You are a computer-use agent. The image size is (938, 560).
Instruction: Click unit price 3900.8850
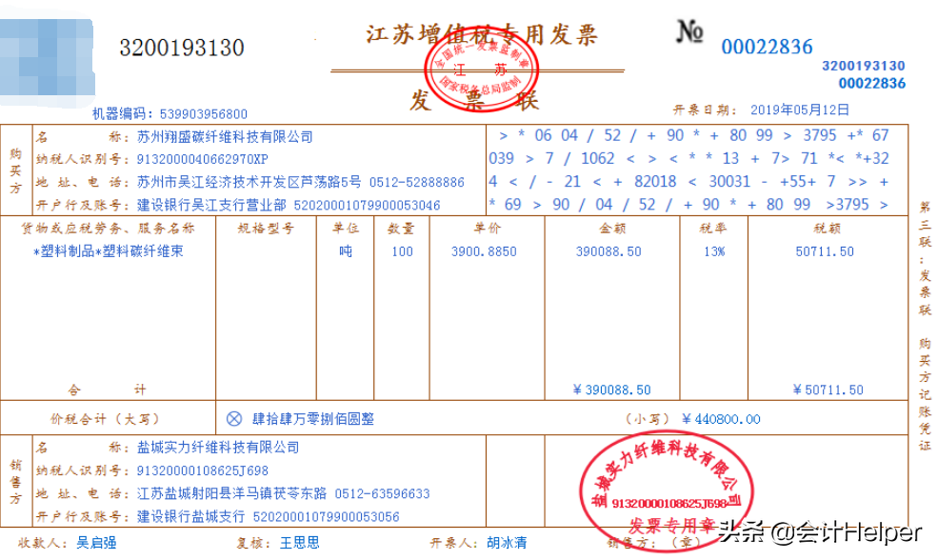point(484,251)
